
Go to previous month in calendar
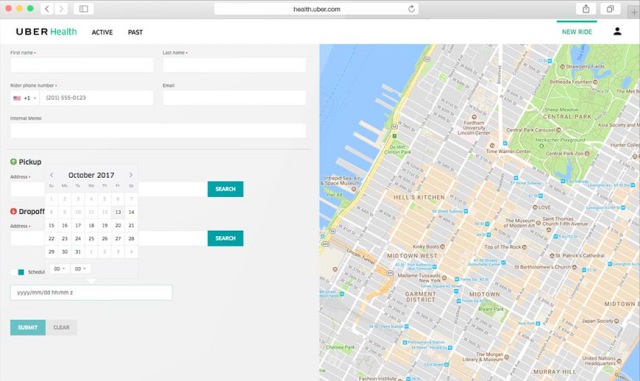51,175
